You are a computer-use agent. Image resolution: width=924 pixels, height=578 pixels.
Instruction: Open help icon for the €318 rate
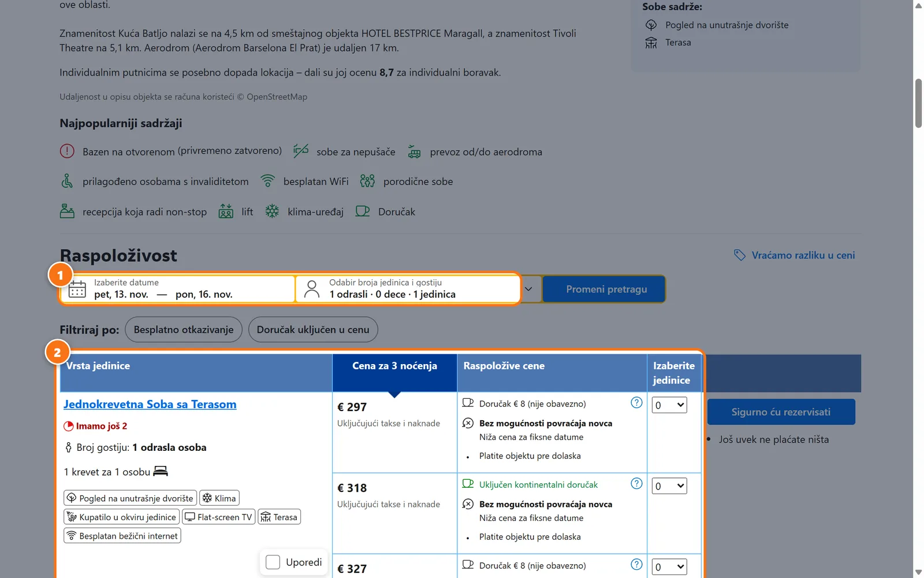[x=636, y=483]
